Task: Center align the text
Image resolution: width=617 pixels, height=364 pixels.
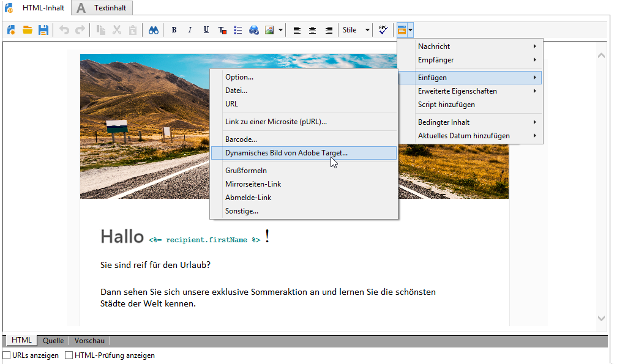Action: 312,30
